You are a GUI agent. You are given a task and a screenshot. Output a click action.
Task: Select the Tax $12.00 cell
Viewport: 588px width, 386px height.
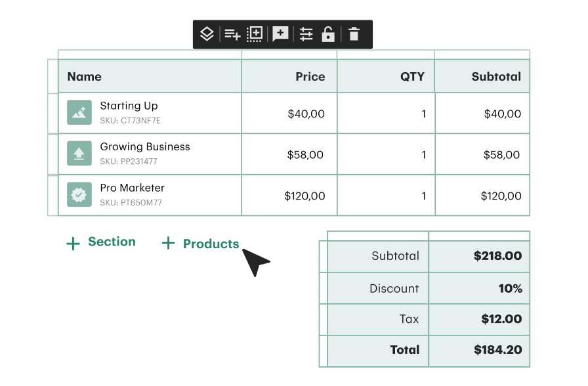(x=500, y=319)
